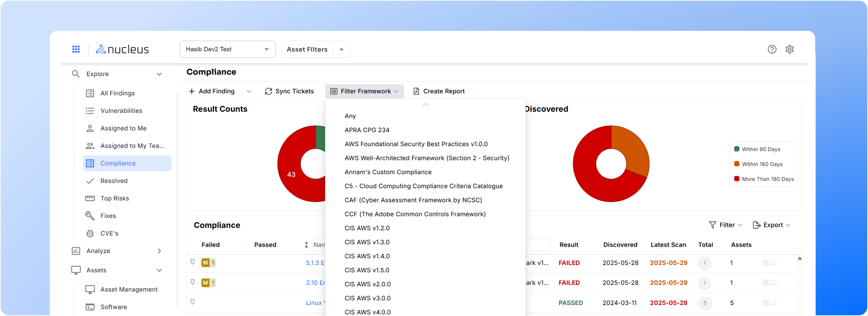868x316 pixels.
Task: Click the Compliance sidebar icon
Action: 90,163
